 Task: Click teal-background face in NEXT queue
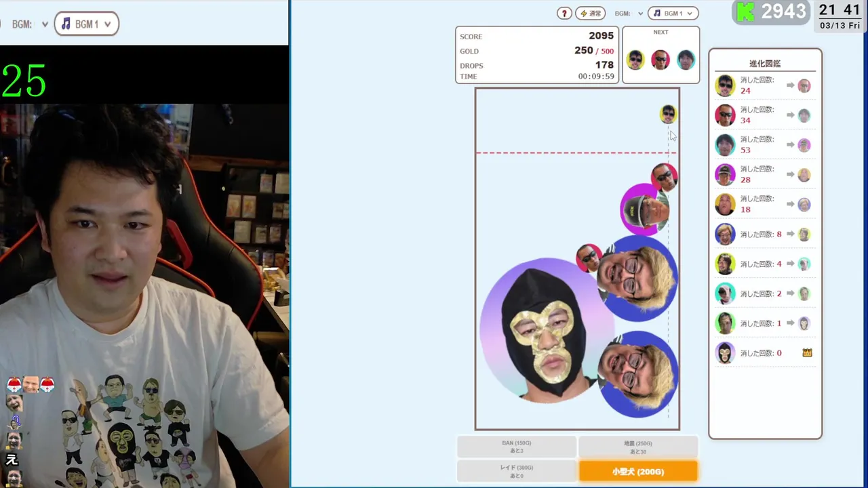coord(686,60)
